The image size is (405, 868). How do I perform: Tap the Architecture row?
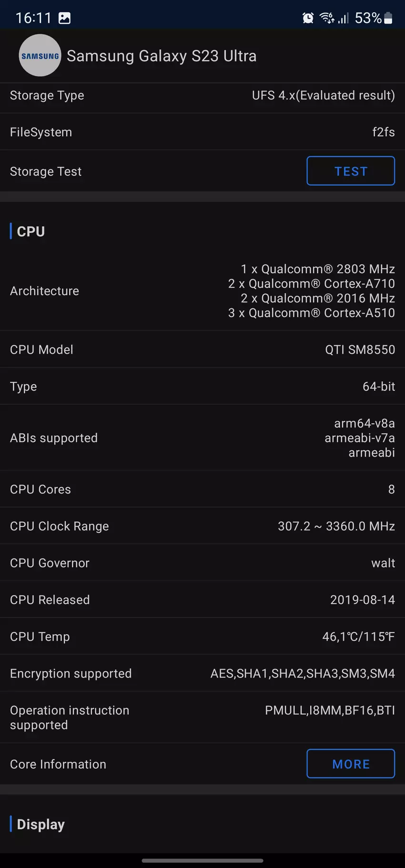tap(202, 291)
